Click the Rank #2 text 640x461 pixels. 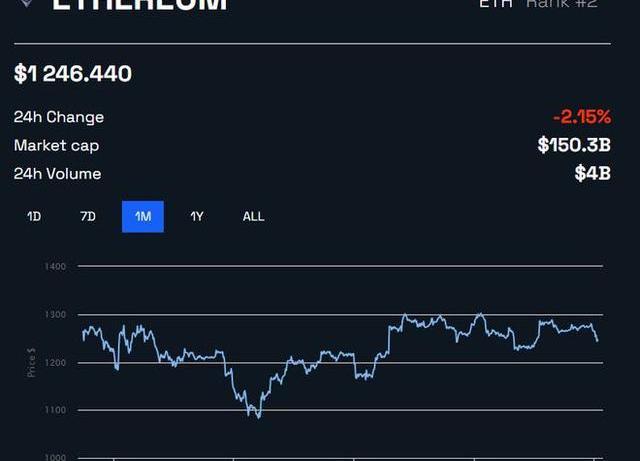(x=562, y=4)
